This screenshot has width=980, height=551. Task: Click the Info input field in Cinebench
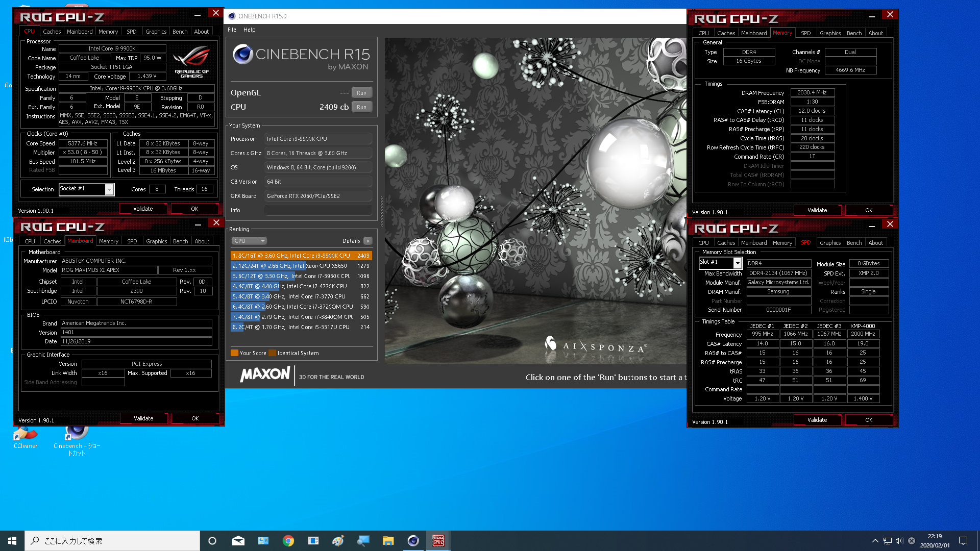click(x=318, y=210)
